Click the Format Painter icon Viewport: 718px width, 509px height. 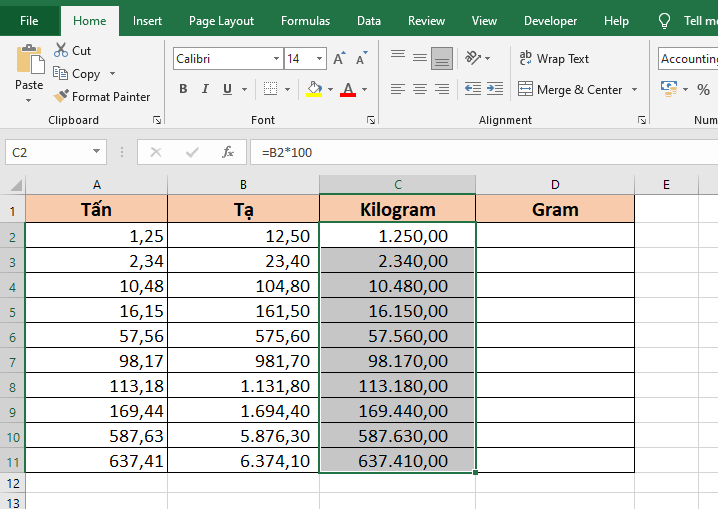pyautogui.click(x=62, y=97)
